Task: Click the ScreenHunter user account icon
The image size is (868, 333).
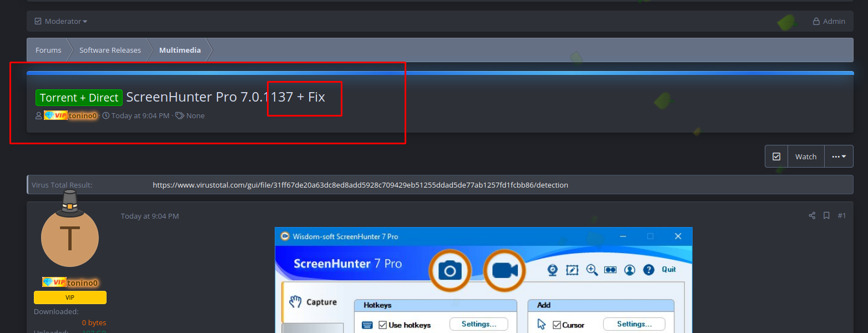Action: pyautogui.click(x=630, y=270)
